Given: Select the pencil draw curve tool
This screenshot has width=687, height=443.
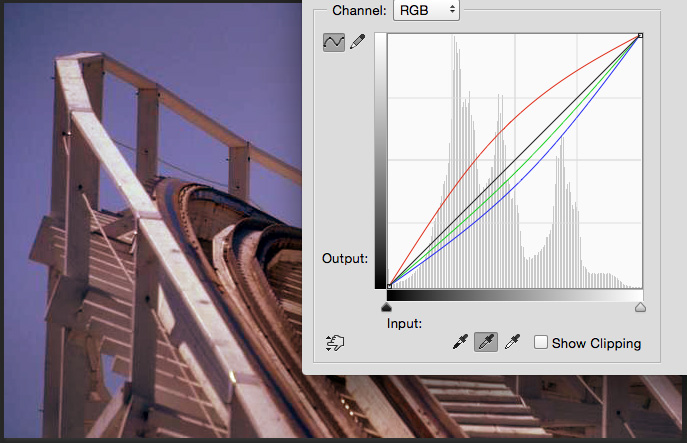Looking at the screenshot, I should pyautogui.click(x=358, y=42).
